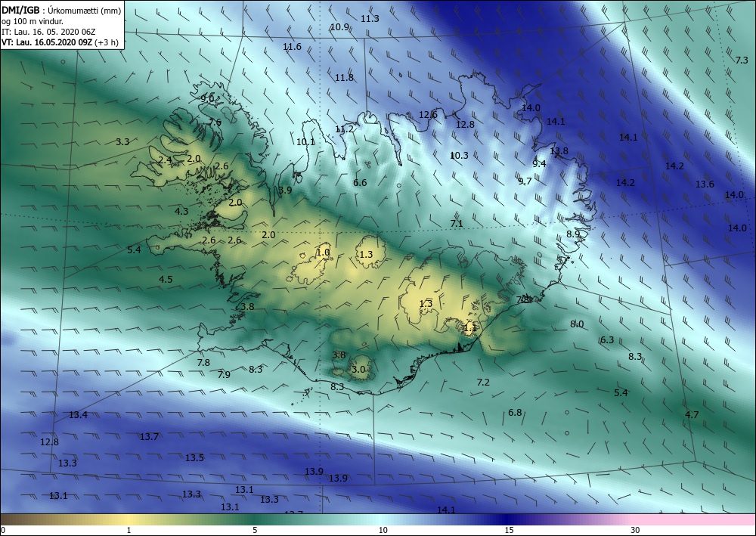Click the map value '7.2'
The image size is (756, 536).
pos(483,383)
